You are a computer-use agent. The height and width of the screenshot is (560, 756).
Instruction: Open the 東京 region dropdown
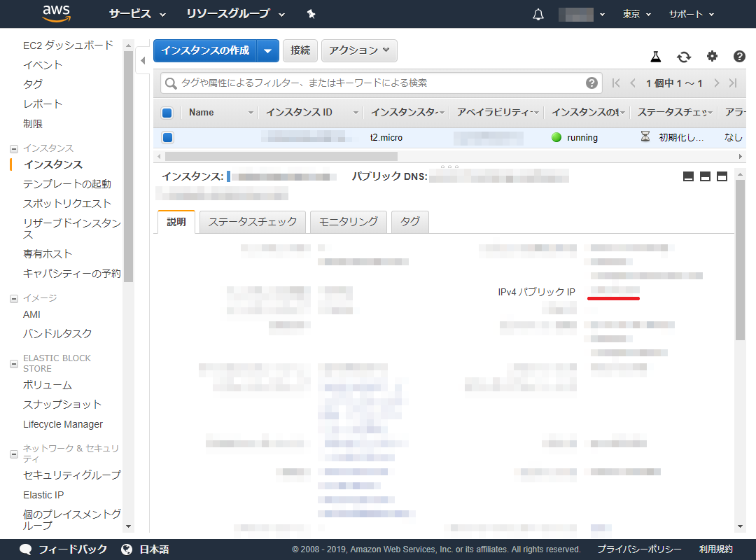pyautogui.click(x=636, y=15)
